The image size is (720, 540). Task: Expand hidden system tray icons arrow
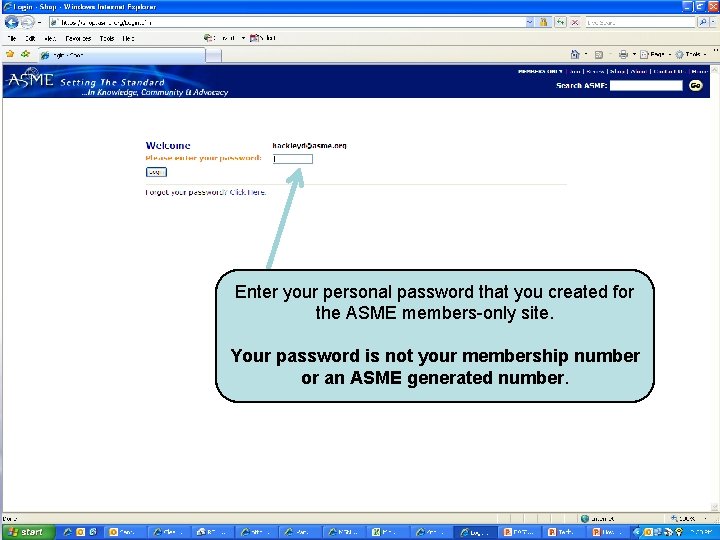637,532
